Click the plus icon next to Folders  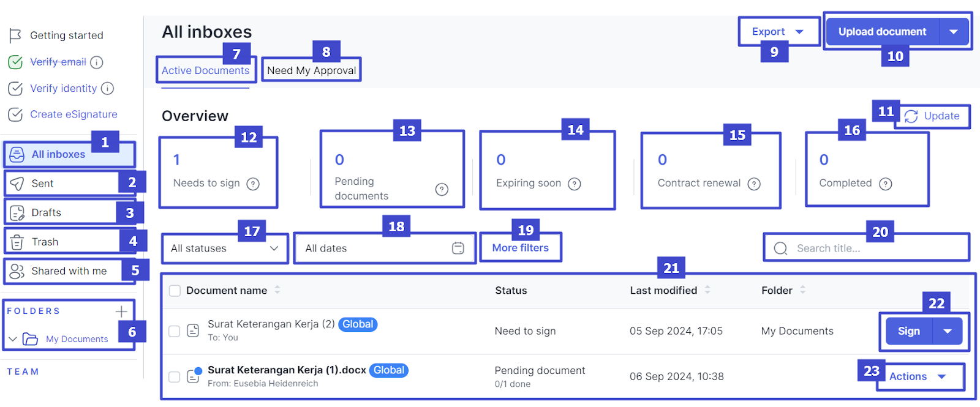[x=121, y=312]
